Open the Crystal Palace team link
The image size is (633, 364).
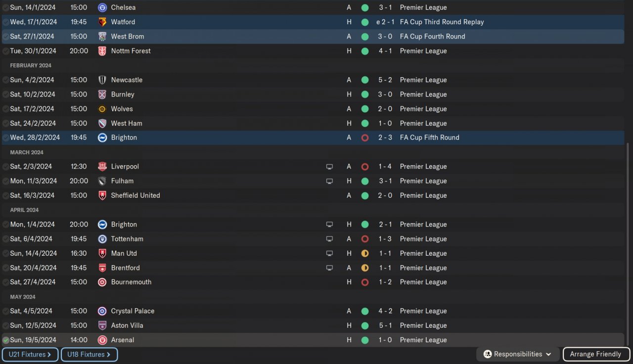point(133,311)
